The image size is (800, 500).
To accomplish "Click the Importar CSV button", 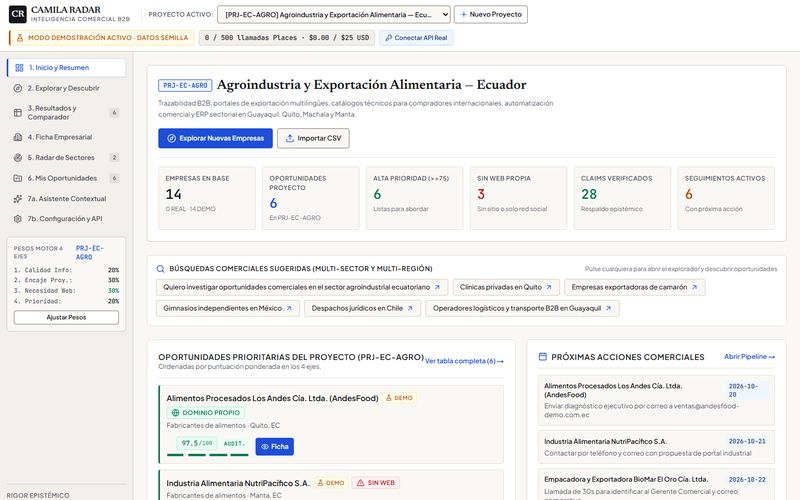I will point(313,138).
